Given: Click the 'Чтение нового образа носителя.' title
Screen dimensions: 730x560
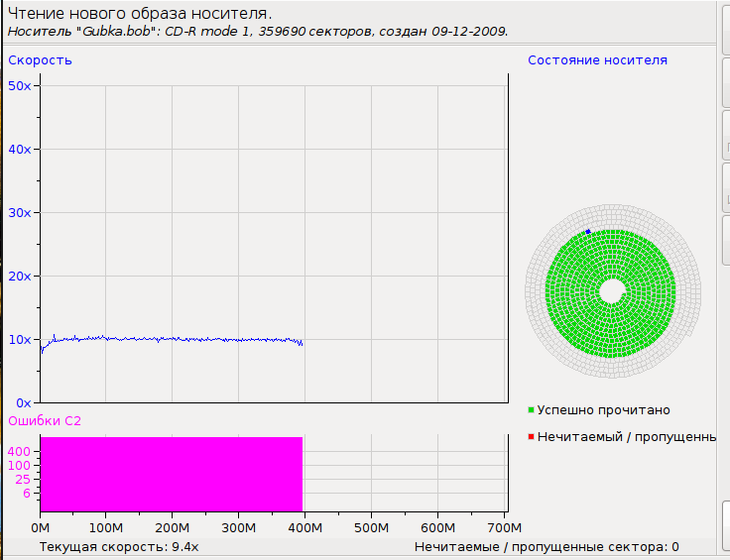Looking at the screenshot, I should coord(140,14).
